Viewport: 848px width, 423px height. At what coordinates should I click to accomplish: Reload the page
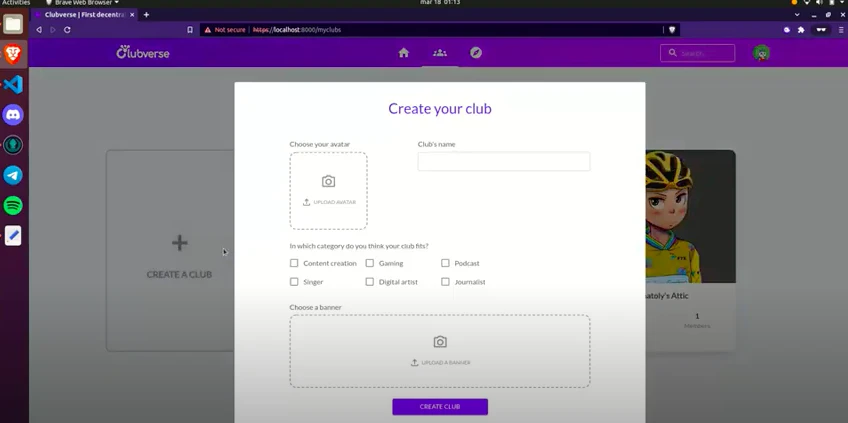tap(67, 30)
